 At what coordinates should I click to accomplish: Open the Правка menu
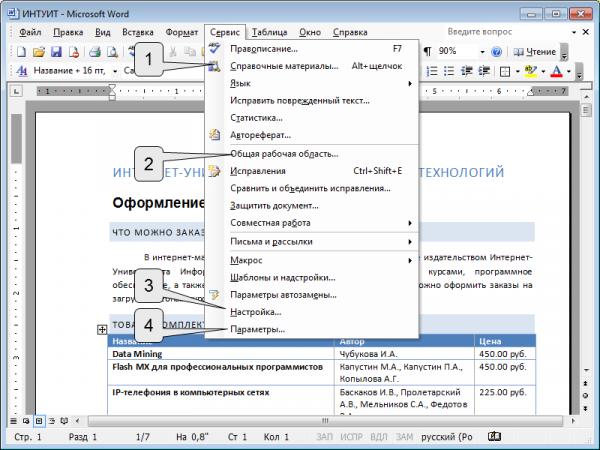click(x=68, y=33)
